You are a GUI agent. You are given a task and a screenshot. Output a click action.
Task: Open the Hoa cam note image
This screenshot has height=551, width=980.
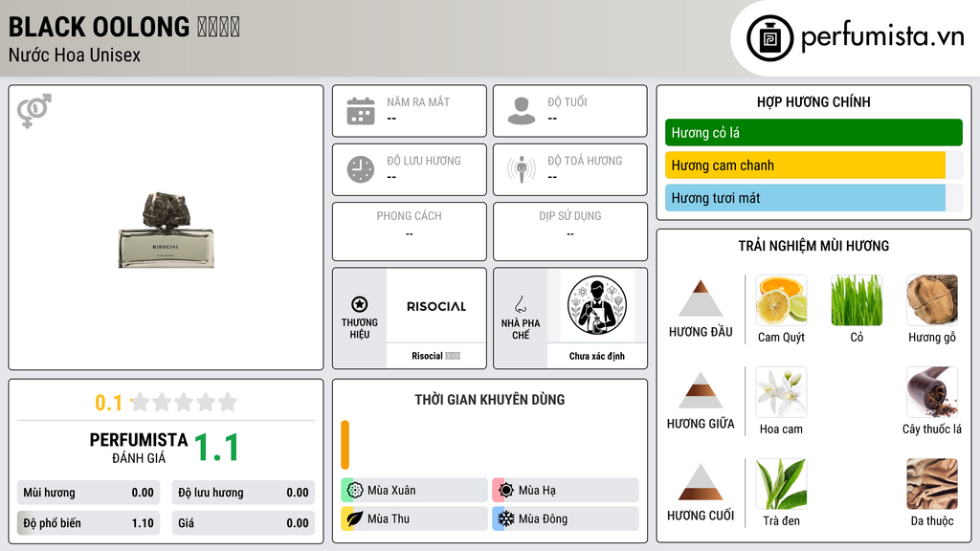point(781,392)
